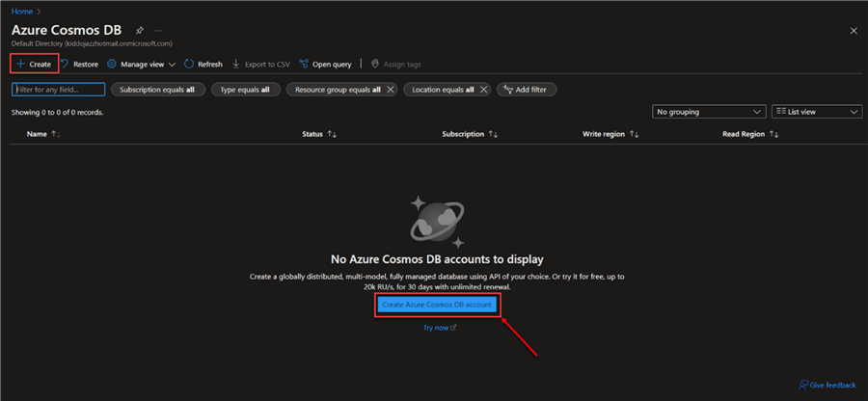Viewport: 868px width, 401px height.
Task: Open the List view dropdown
Action: tap(817, 112)
